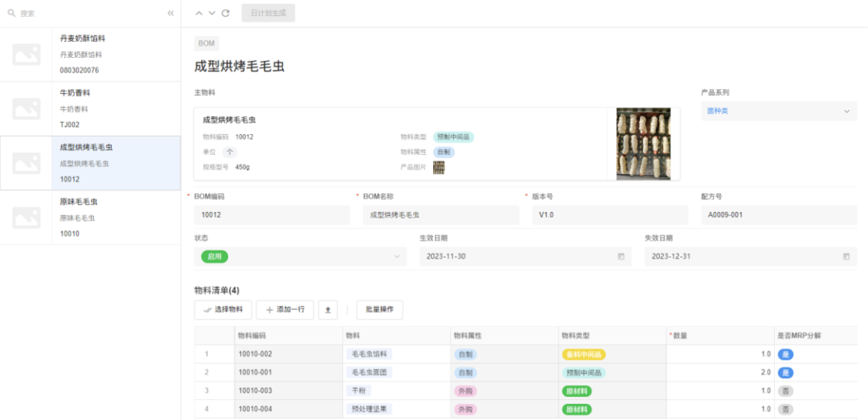Toggle 是否MRP分解 for row 10010-002
The height and width of the screenshot is (420, 868).
(x=785, y=354)
